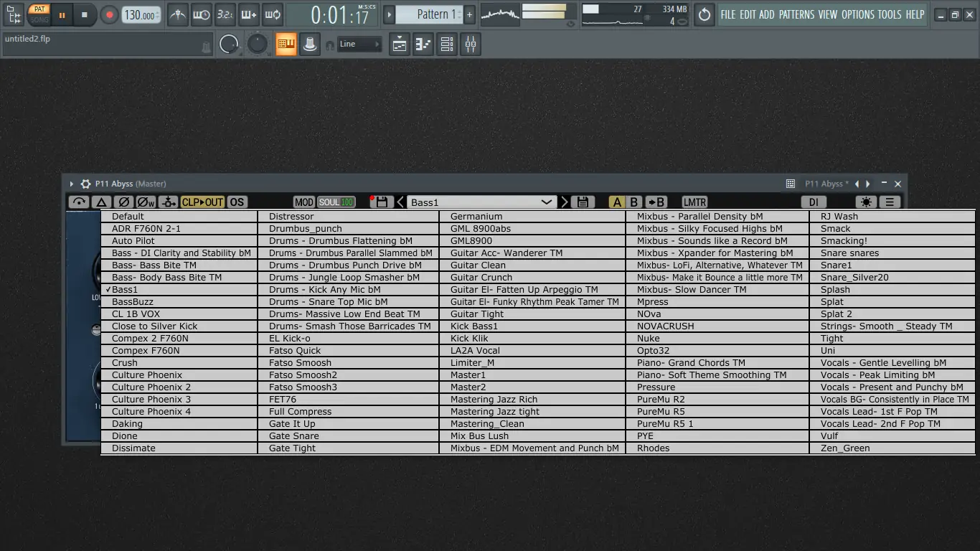The image size is (980, 551).
Task: Open the playlist view icon
Action: (400, 44)
